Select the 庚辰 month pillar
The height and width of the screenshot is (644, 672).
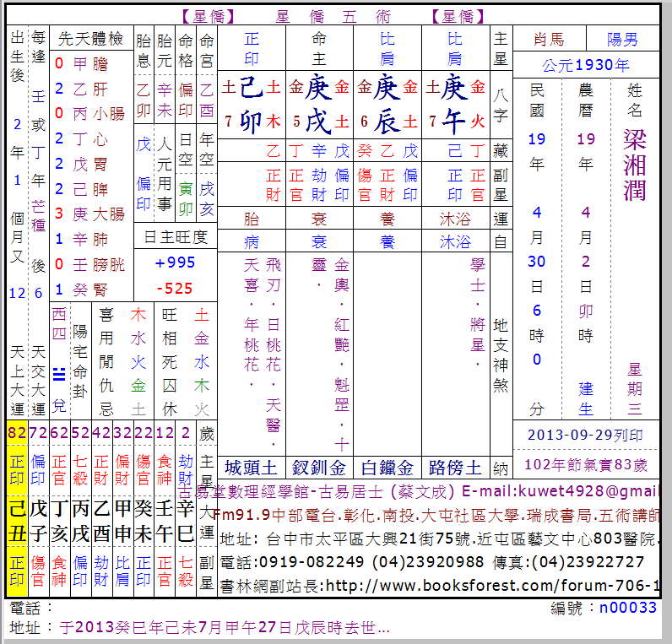387,105
